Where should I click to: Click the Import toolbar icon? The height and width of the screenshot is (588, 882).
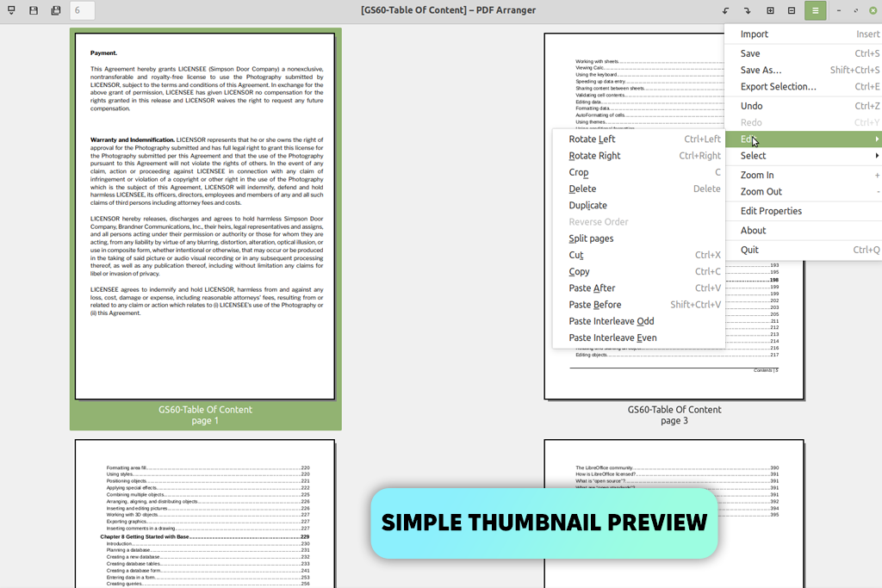pyautogui.click(x=11, y=10)
